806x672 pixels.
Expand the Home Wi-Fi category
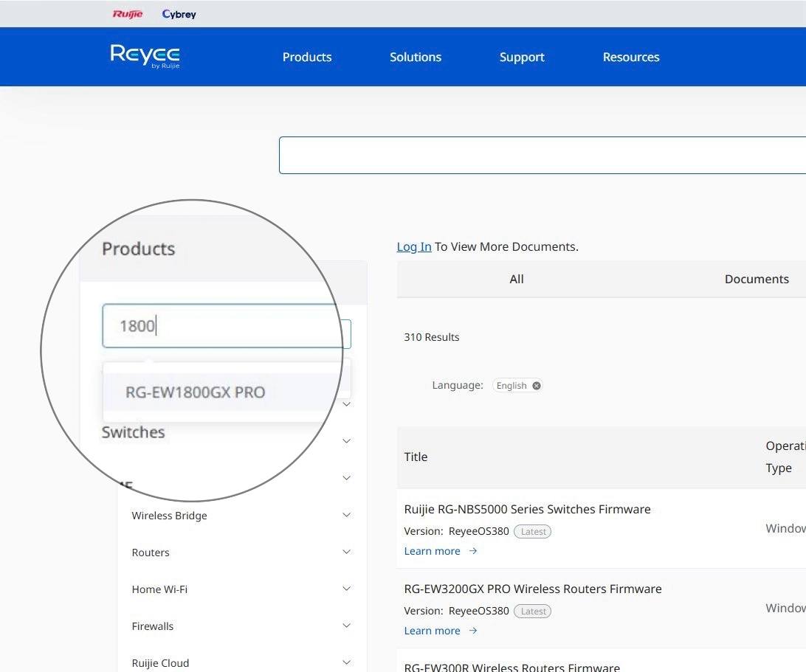pyautogui.click(x=346, y=589)
